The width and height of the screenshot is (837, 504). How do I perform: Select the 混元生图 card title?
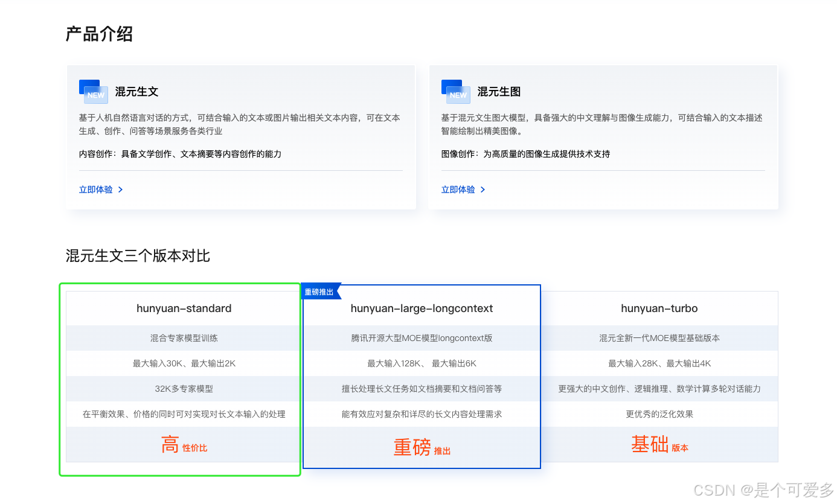coord(499,92)
